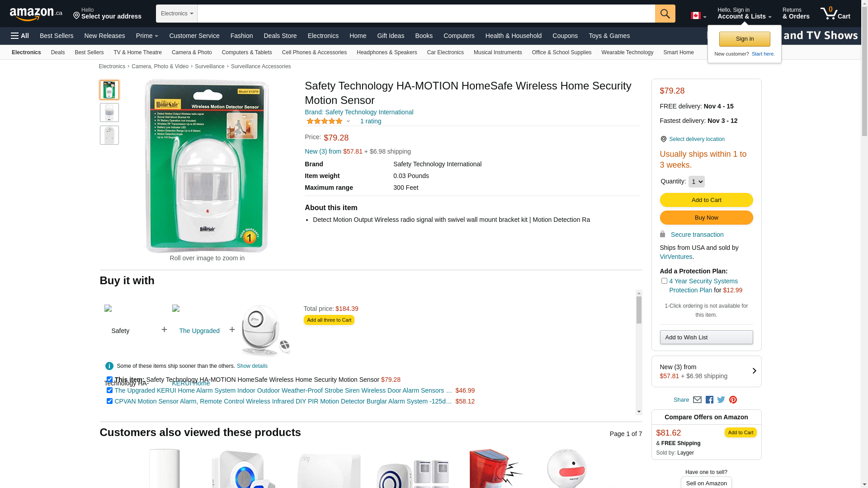Image resolution: width=868 pixels, height=488 pixels.
Task: Expand the Electronics search category dropdown
Action: tap(177, 14)
